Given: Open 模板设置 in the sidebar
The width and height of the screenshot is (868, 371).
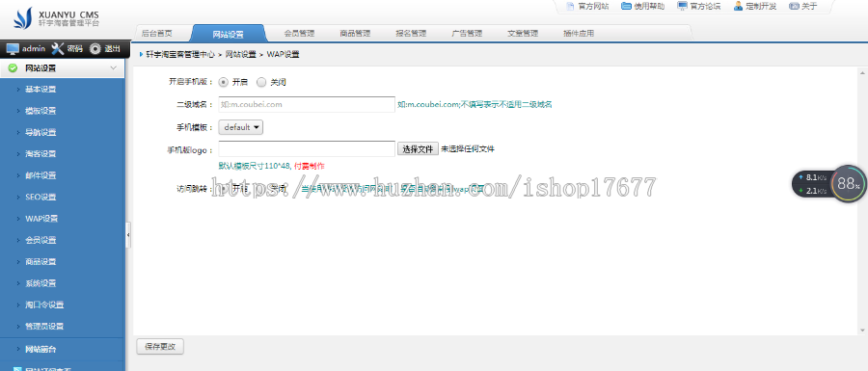Looking at the screenshot, I should [x=41, y=111].
